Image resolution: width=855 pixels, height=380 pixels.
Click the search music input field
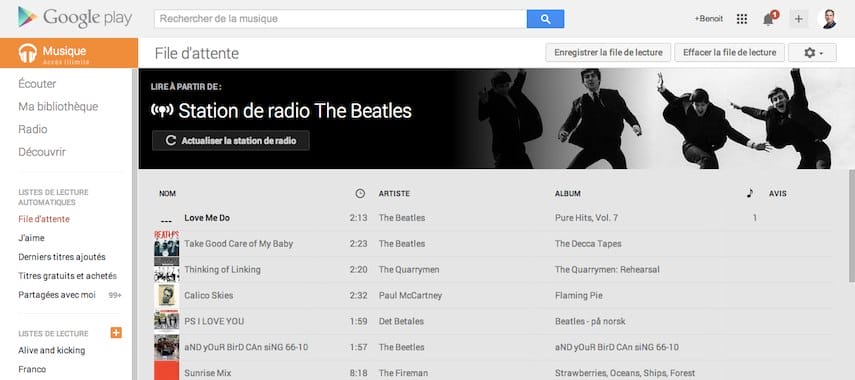[340, 19]
